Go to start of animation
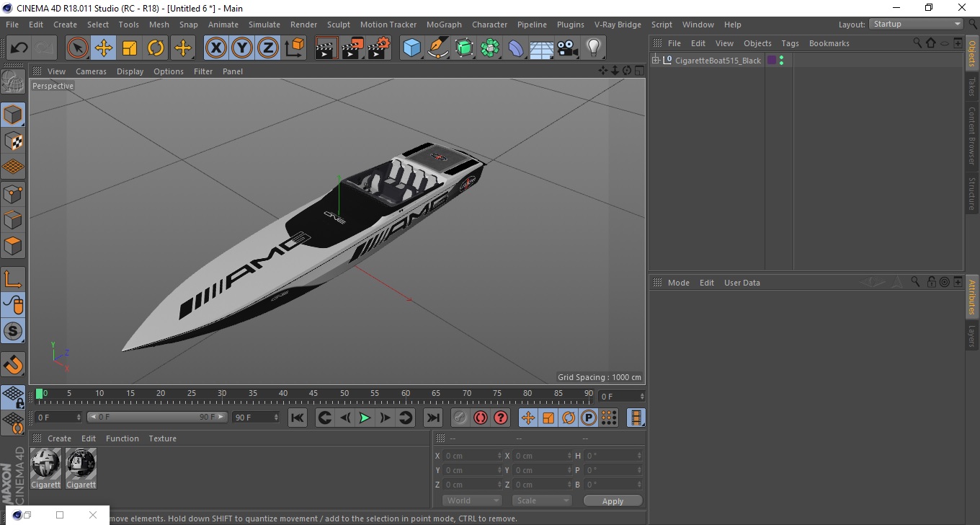Viewport: 980px width, 525px height. point(298,418)
